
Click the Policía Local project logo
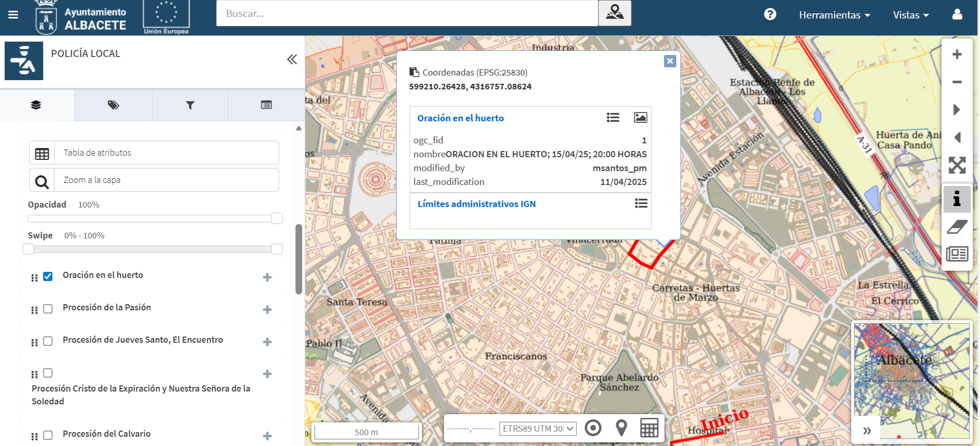click(x=24, y=61)
